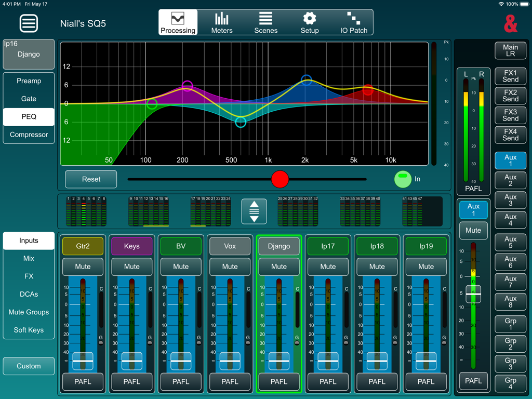Open the IO Patch icon
This screenshot has height=399, width=532.
tap(354, 22)
